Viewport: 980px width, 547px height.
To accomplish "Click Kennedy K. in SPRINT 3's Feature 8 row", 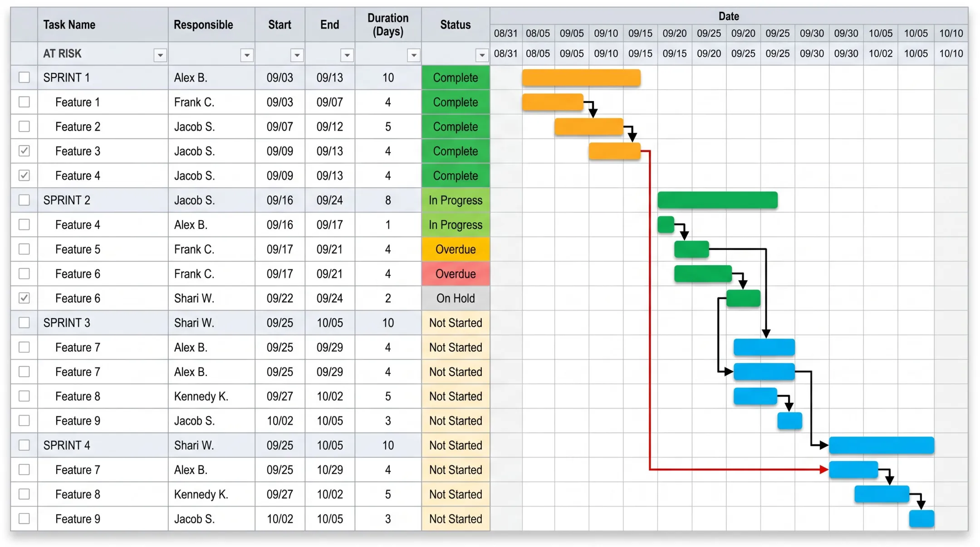I will click(x=201, y=396).
